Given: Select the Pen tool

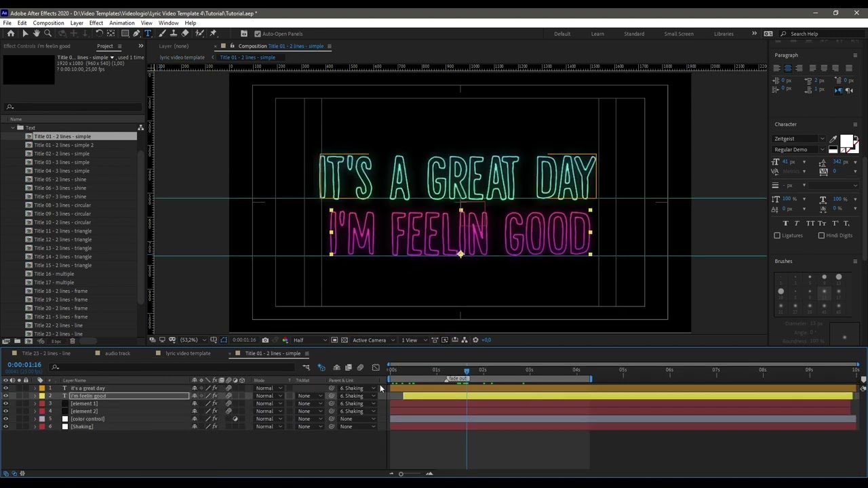Looking at the screenshot, I should click(136, 33).
